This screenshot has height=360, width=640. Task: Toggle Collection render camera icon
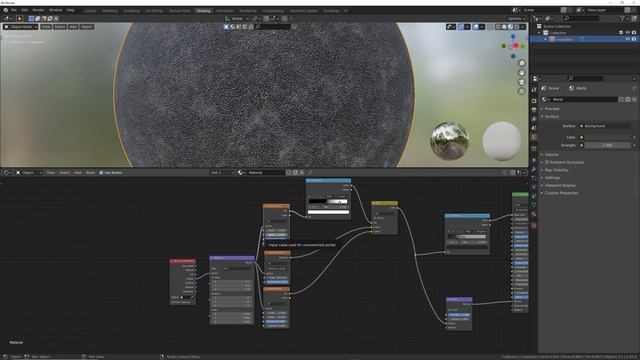pos(634,33)
